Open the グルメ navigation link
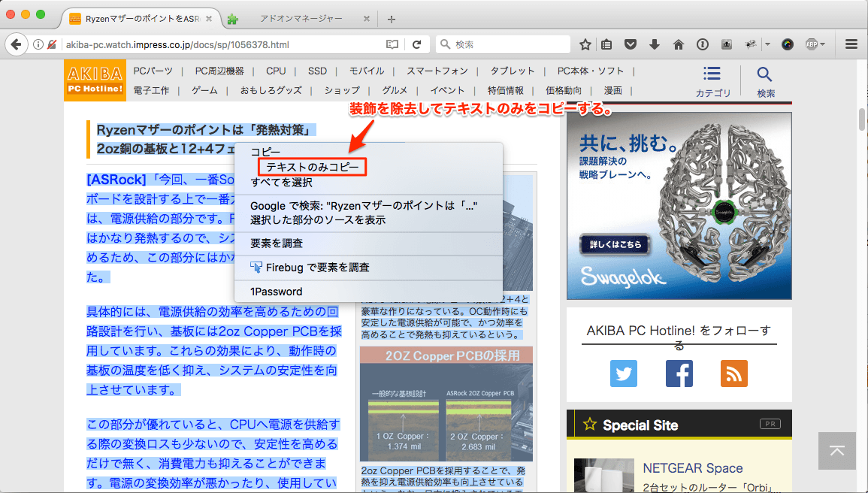 tap(395, 90)
